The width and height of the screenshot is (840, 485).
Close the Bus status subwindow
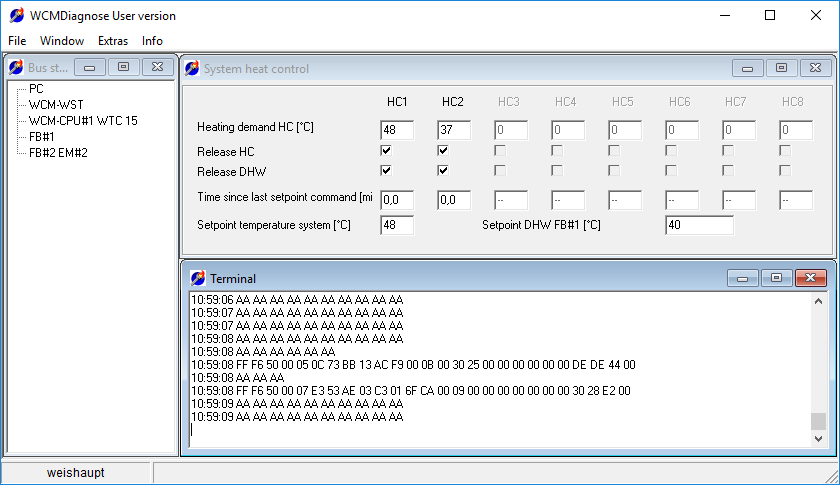tap(158, 67)
